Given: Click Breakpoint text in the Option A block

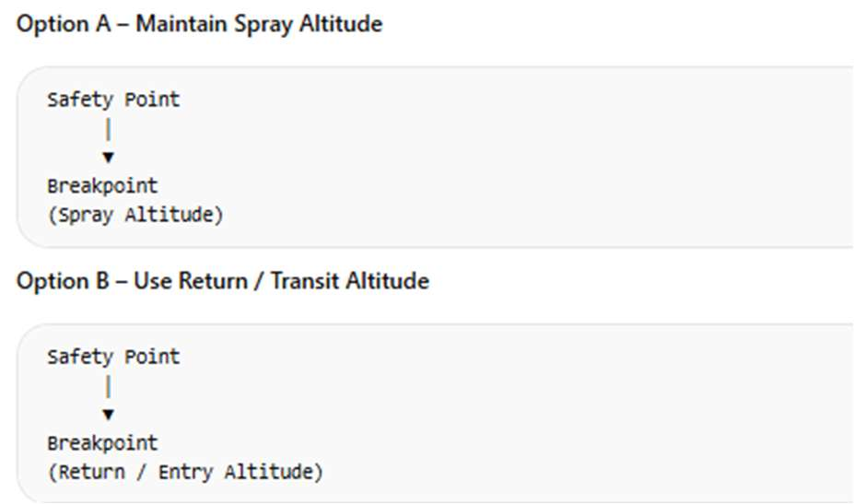Looking at the screenshot, I should click(102, 186).
